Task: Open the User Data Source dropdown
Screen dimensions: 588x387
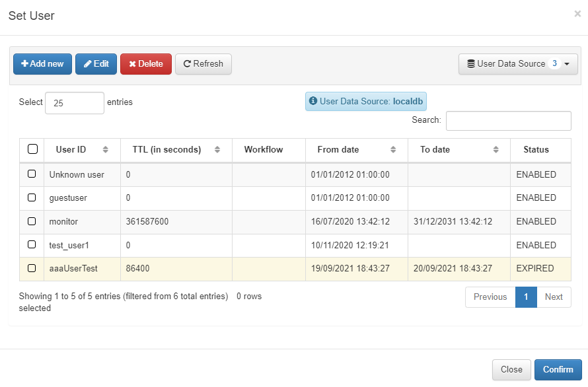Action: (518, 64)
